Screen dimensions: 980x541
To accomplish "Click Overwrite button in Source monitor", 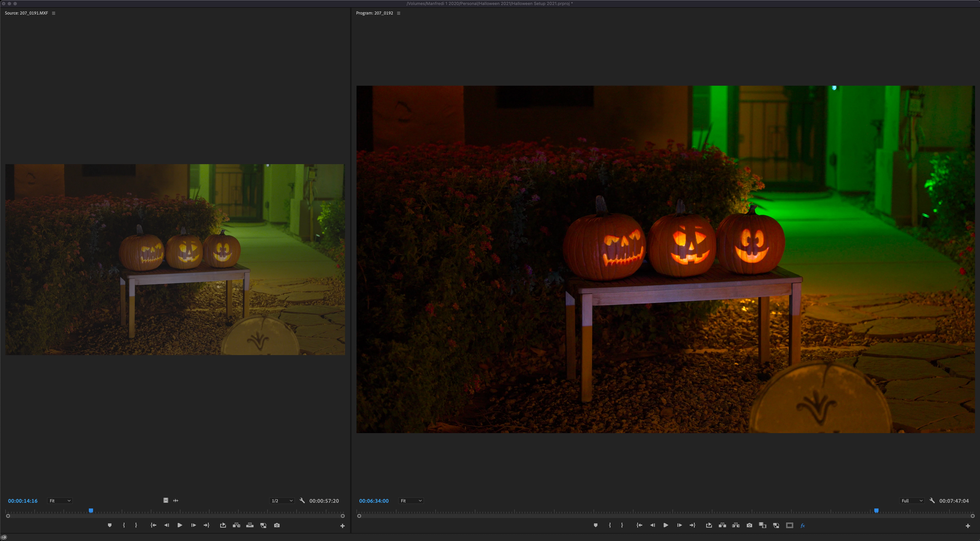I will [x=249, y=525].
